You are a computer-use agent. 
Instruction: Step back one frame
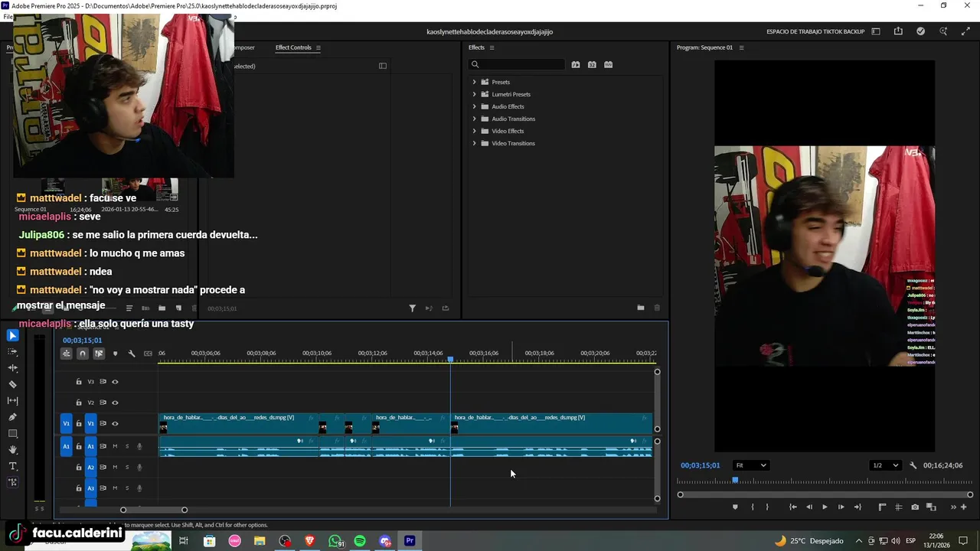[x=808, y=507]
